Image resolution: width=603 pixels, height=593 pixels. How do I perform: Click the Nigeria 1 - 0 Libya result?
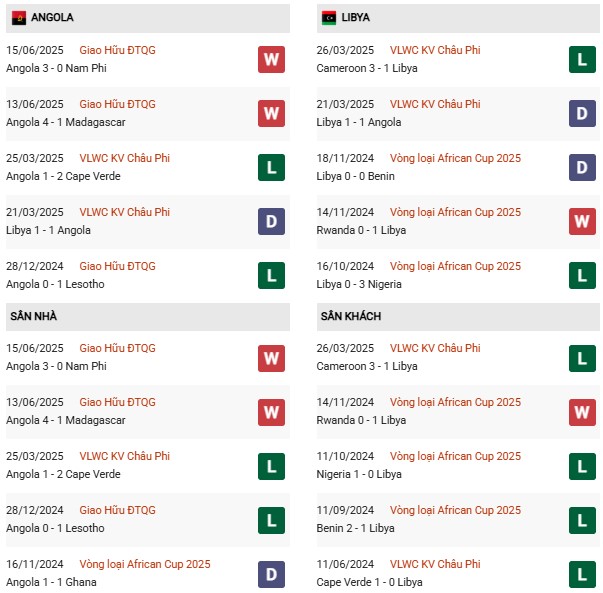coord(365,474)
